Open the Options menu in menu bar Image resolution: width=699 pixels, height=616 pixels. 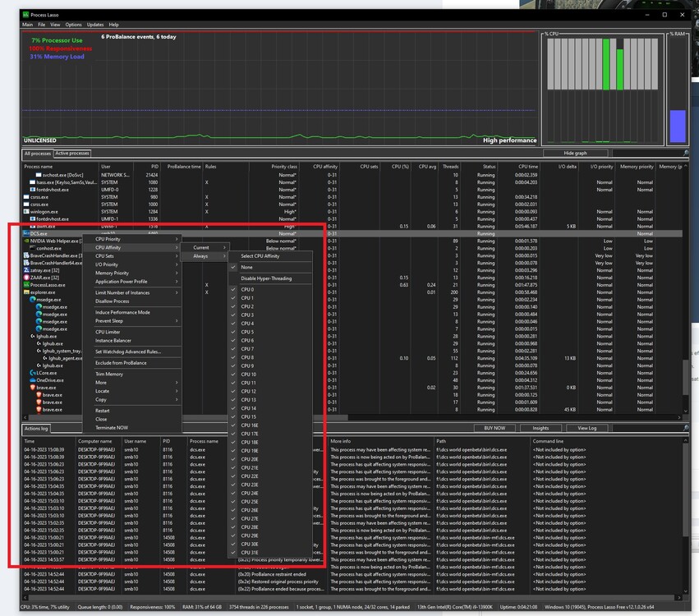coord(74,25)
